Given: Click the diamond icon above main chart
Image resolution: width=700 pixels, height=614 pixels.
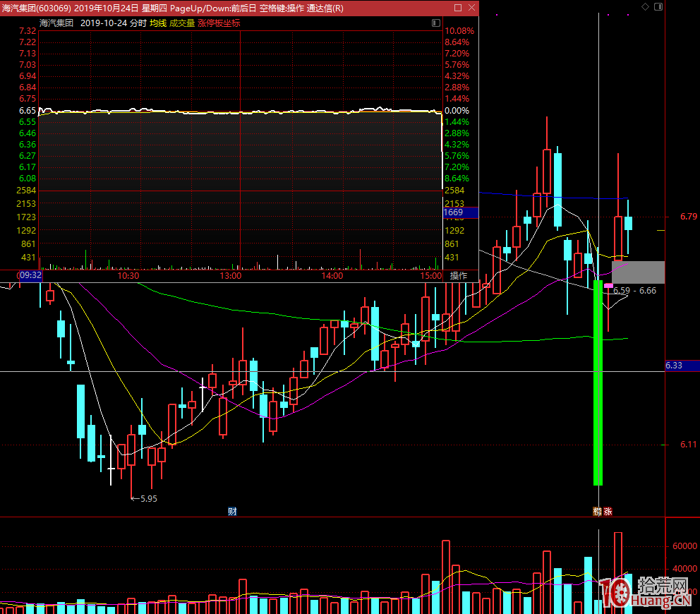Looking at the screenshot, I should point(644,6).
